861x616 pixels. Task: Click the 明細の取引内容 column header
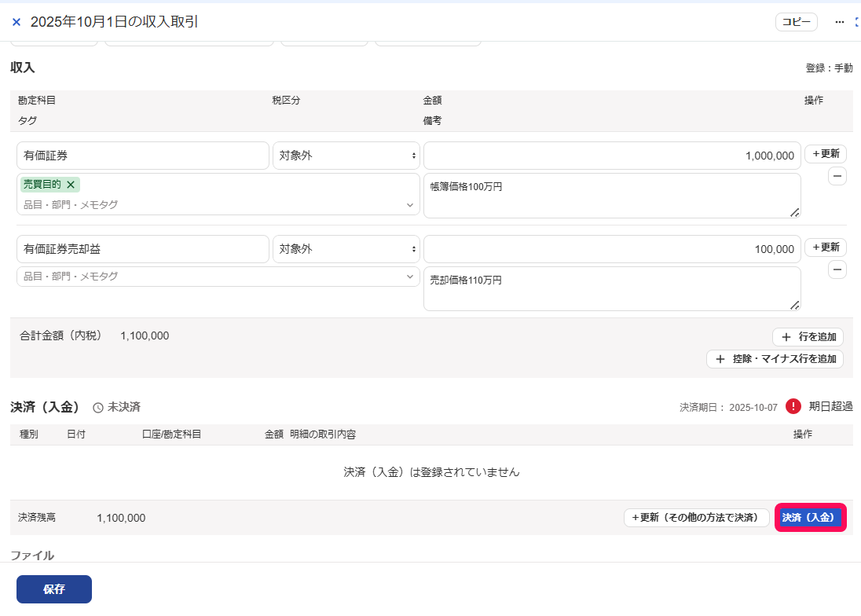tap(323, 434)
